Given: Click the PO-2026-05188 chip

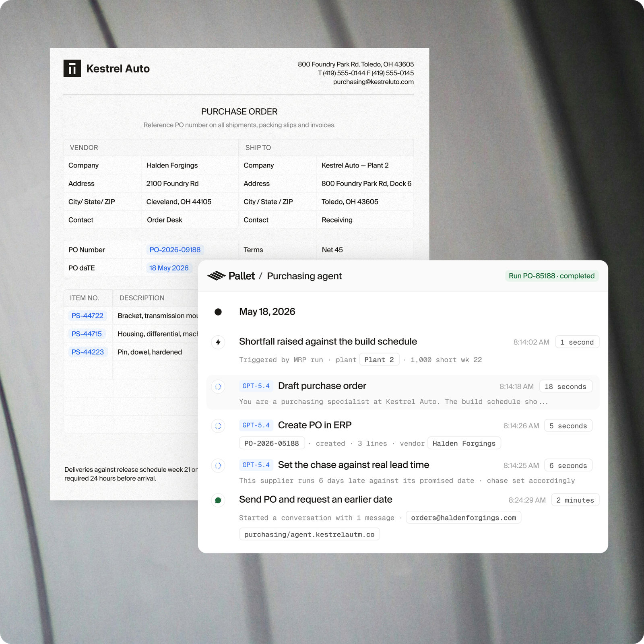Looking at the screenshot, I should (272, 443).
